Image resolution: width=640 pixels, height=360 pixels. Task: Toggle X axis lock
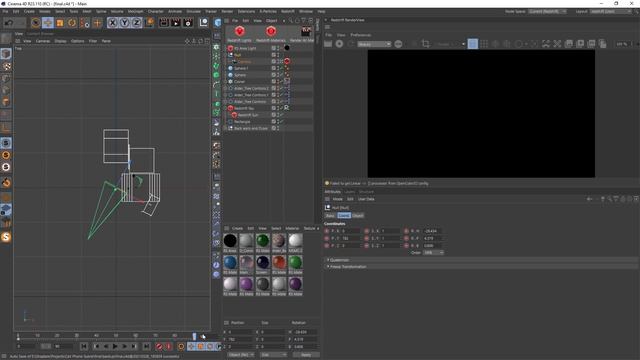pos(113,23)
